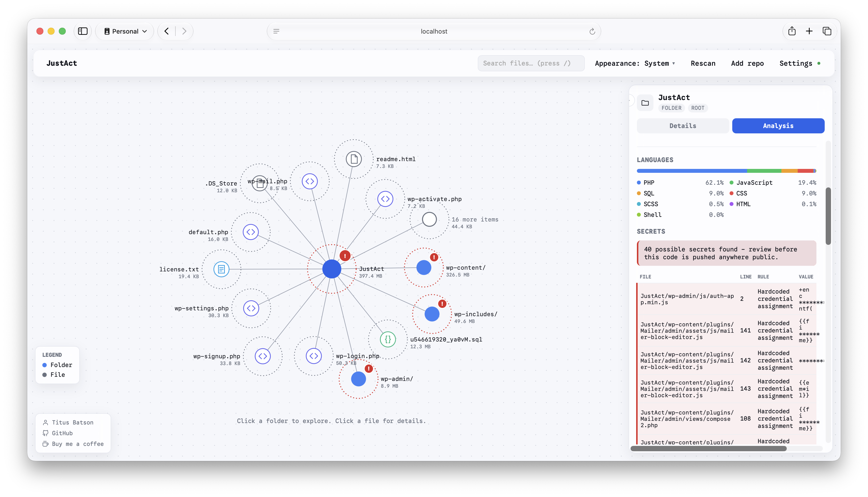Screen dimensions: 868x497
Task: Select the mailer-block-editor.js line 141 row
Action: [x=726, y=331]
